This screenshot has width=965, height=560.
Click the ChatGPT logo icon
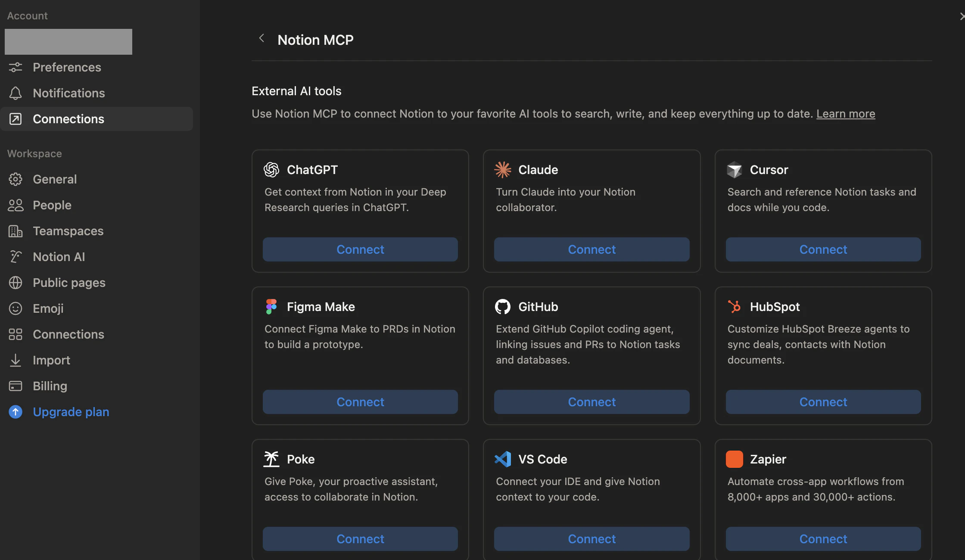[x=271, y=170]
